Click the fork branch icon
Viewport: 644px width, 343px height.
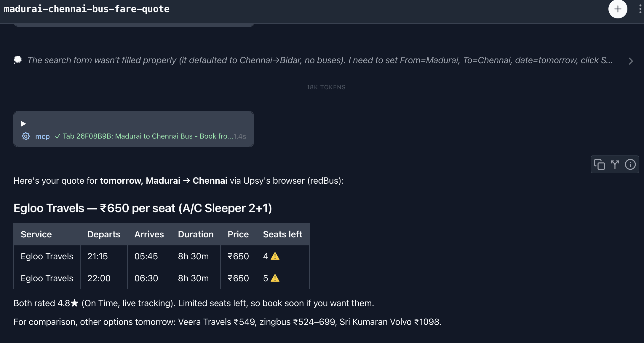coord(615,164)
